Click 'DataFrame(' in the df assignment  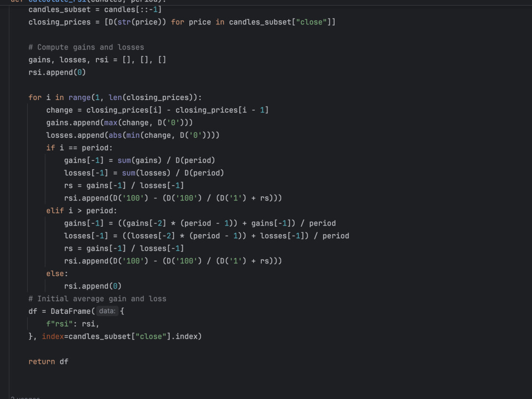click(x=72, y=311)
